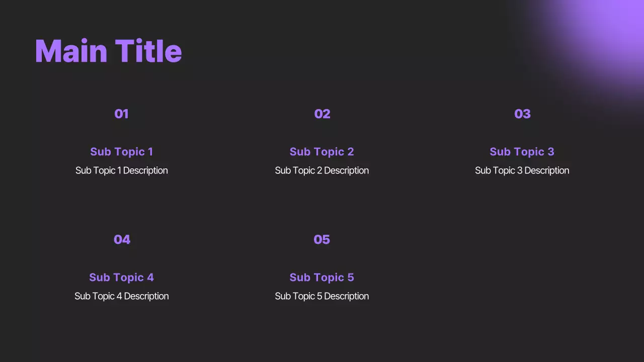Click the 'Sub Topic 3 Description' text

coord(522,170)
